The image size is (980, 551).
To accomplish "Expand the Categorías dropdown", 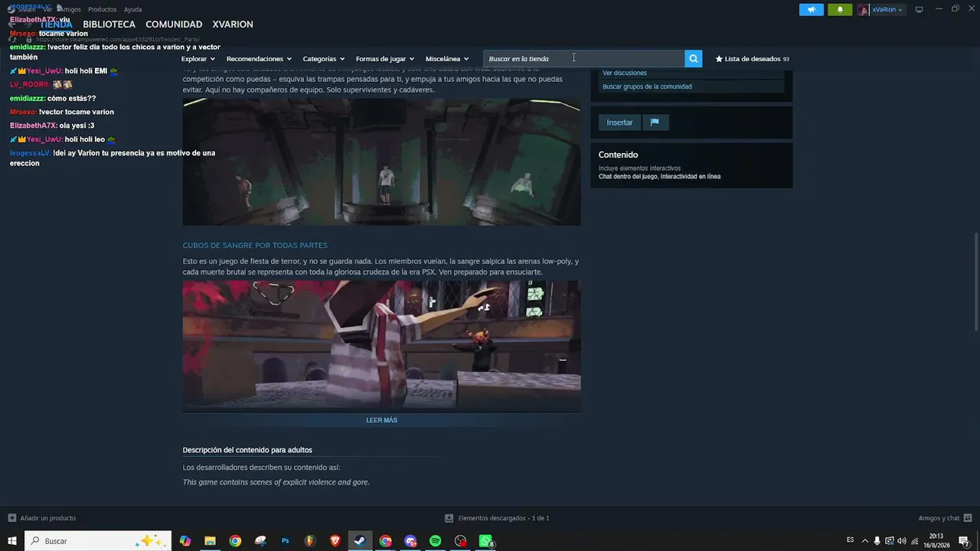I will 324,59.
